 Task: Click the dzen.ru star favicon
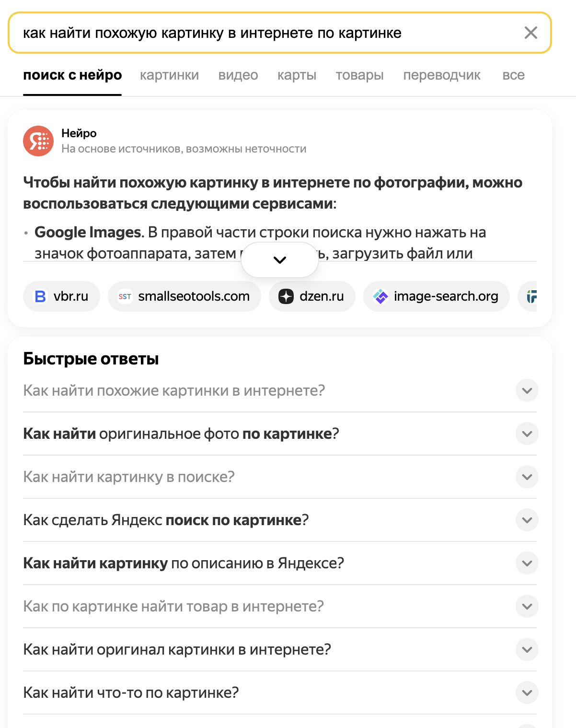[x=286, y=296]
